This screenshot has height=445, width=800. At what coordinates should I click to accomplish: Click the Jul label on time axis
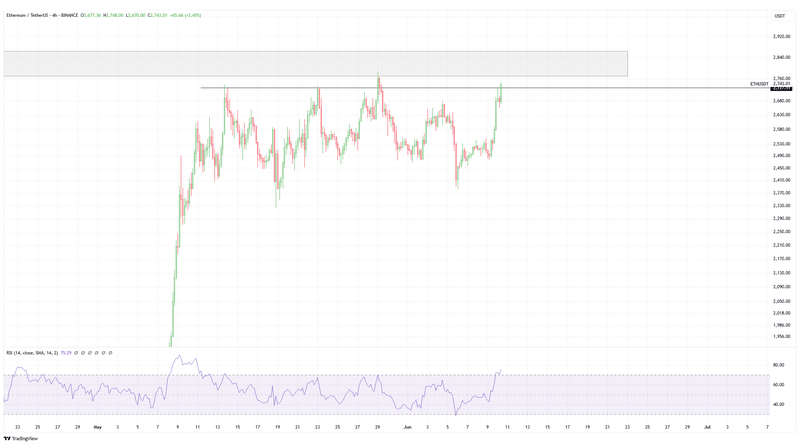click(x=707, y=427)
